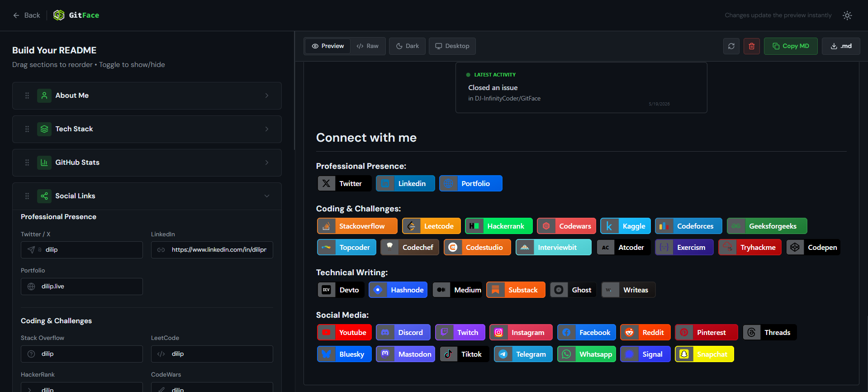
Task: Toggle the light theme sun icon
Action: click(847, 15)
